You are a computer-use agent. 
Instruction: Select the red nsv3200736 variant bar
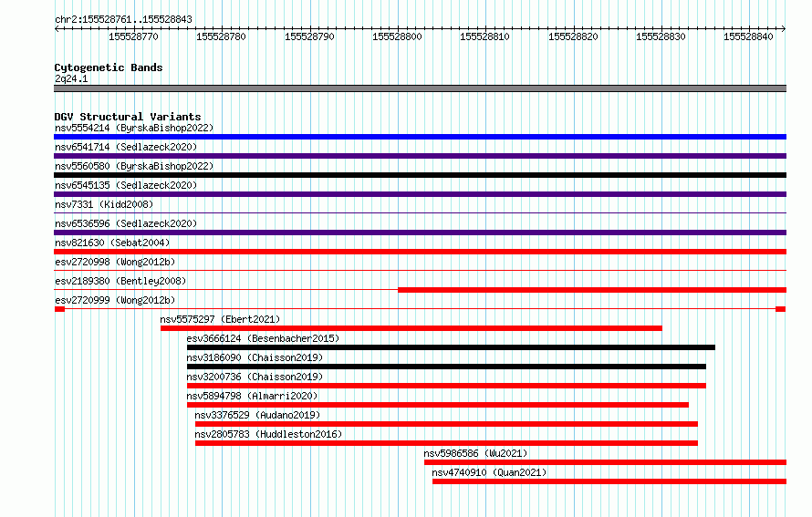click(x=446, y=386)
